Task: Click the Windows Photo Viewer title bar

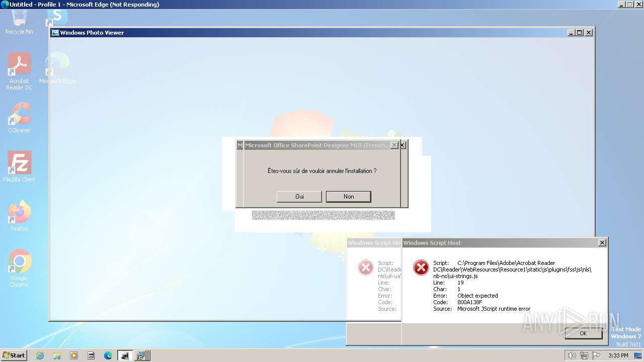Action: [x=322, y=32]
